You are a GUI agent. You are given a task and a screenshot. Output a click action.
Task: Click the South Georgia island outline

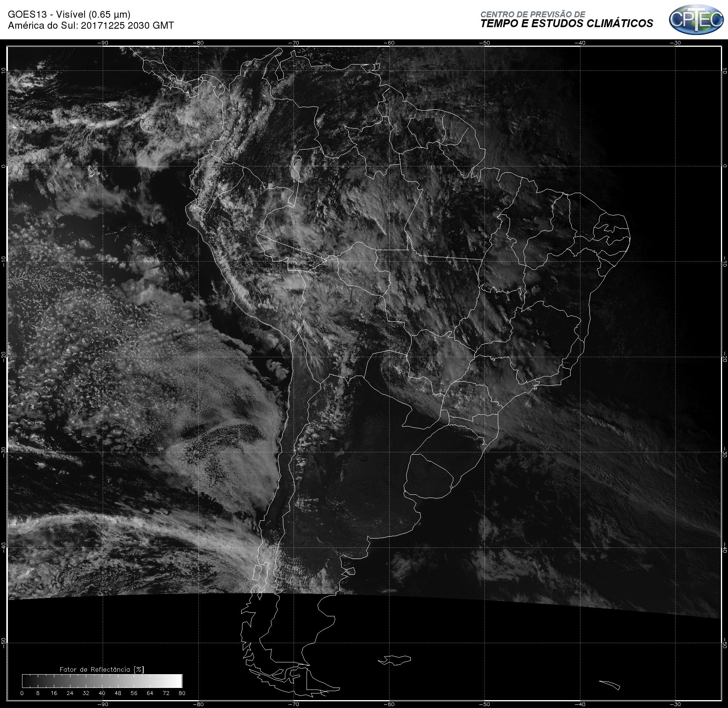click(610, 685)
